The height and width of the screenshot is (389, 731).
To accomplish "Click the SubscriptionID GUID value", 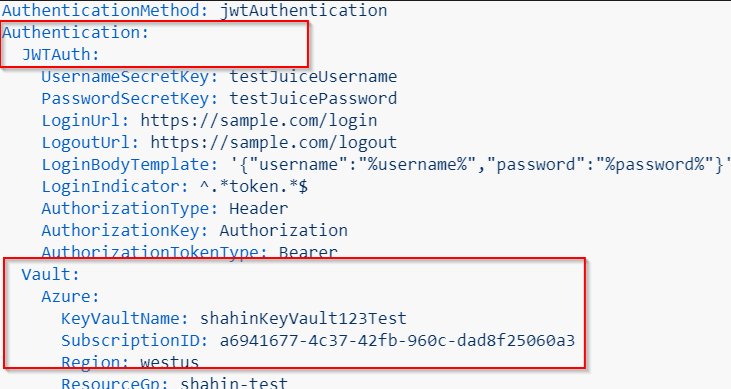I will click(397, 340).
